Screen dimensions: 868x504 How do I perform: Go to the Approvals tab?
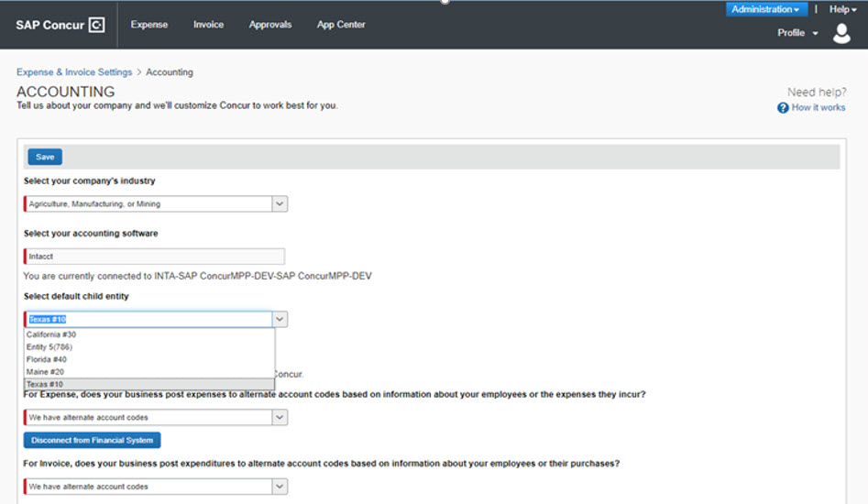click(x=269, y=25)
